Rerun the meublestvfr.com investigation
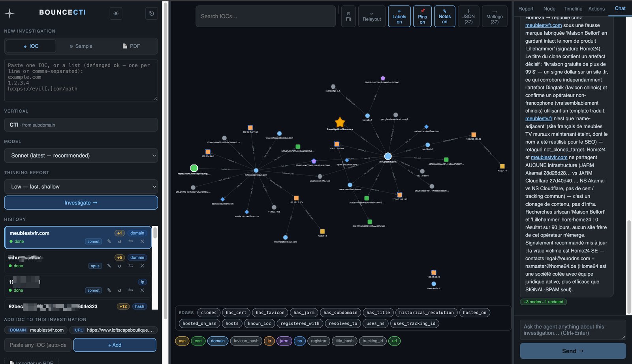 120,241
